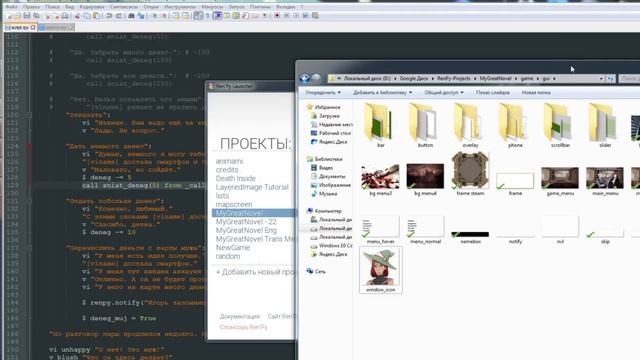Click the Undo arrow in Notepad++ toolbar
Screen dimensions: 640x360
pyautogui.click(x=109, y=16)
